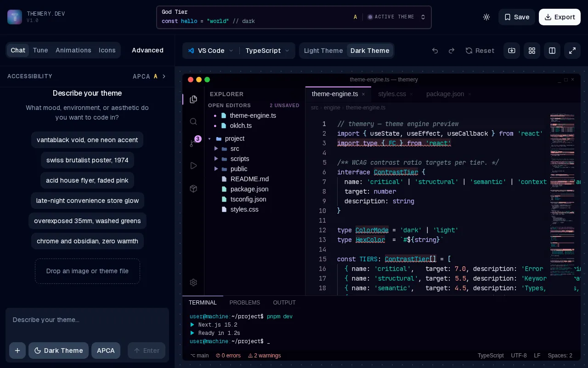This screenshot has height=368, width=588.
Task: Open the settings gear in activity bar
Action: [x=193, y=282]
